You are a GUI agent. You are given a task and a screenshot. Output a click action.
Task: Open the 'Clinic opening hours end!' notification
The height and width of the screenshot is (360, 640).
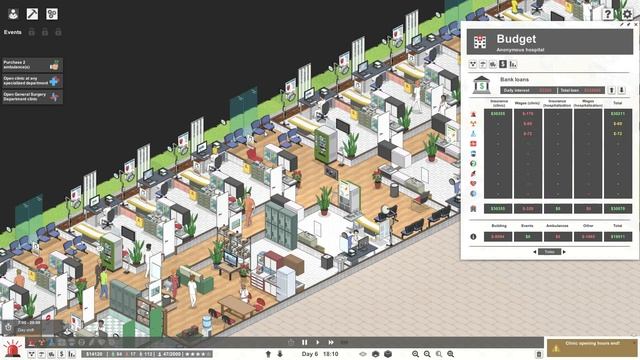pos(591,347)
